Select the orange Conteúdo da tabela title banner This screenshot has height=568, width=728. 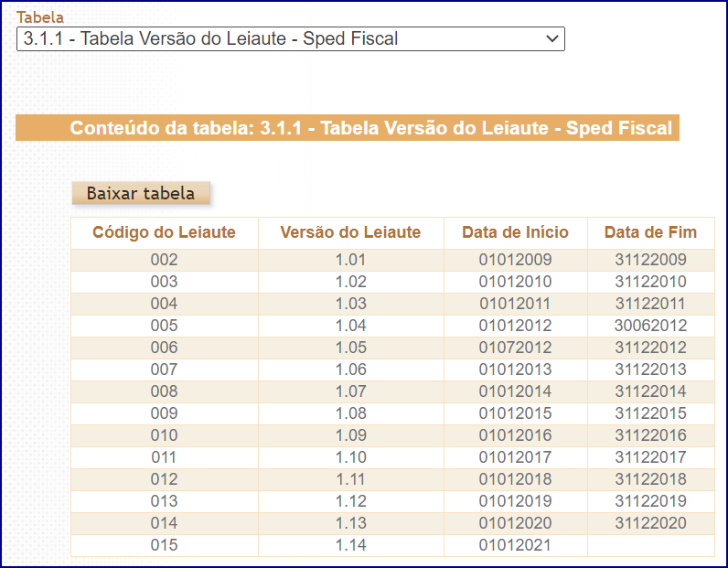(x=348, y=128)
